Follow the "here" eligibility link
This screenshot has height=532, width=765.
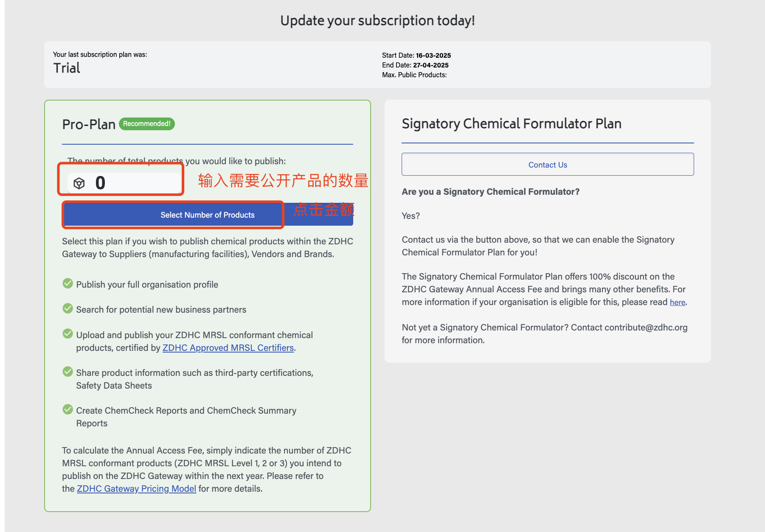click(677, 302)
